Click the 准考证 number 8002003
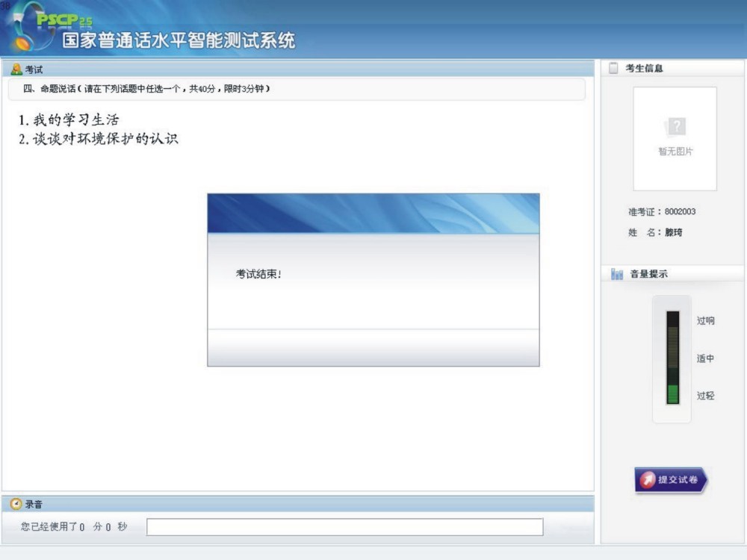The width and height of the screenshot is (747, 560). [680, 212]
